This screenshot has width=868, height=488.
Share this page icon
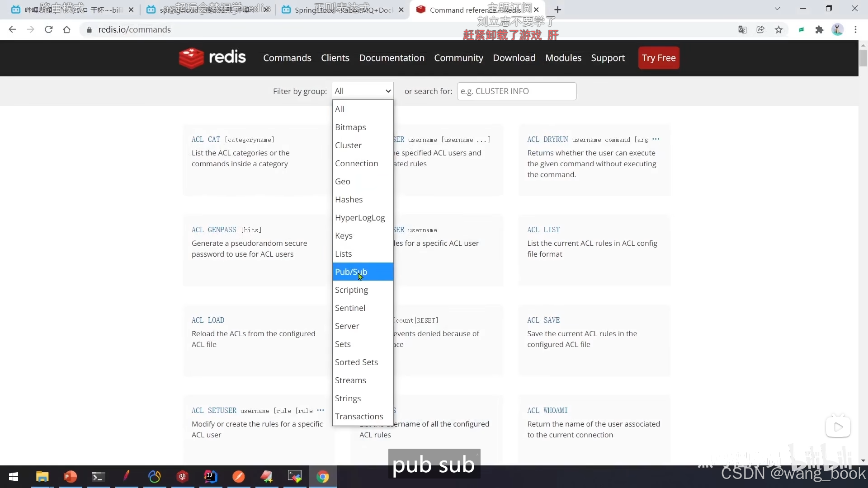pyautogui.click(x=760, y=30)
